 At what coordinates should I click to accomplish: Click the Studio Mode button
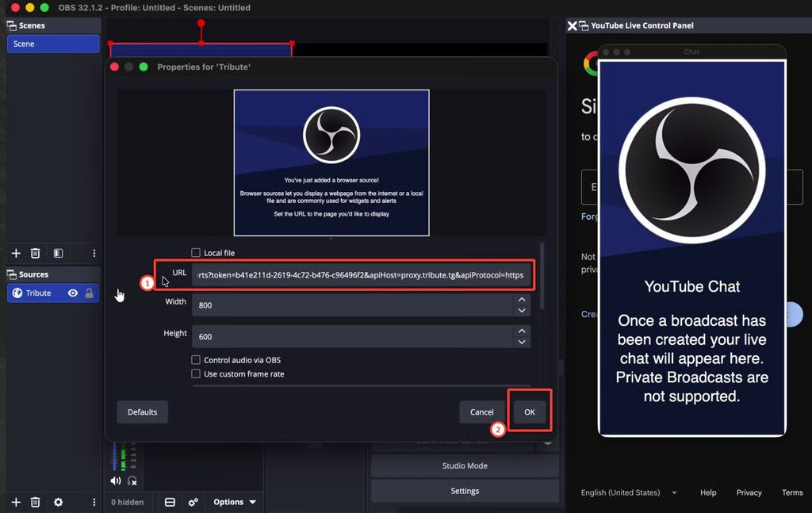[x=465, y=465]
